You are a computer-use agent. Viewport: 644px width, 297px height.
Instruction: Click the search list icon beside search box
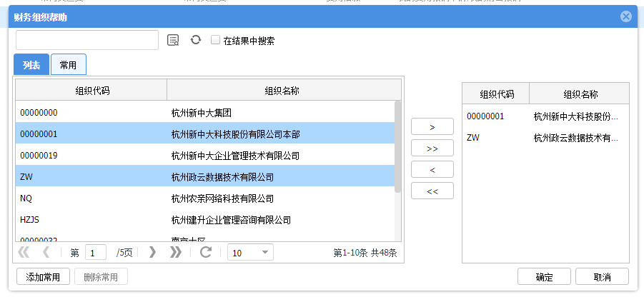pyautogui.click(x=173, y=40)
